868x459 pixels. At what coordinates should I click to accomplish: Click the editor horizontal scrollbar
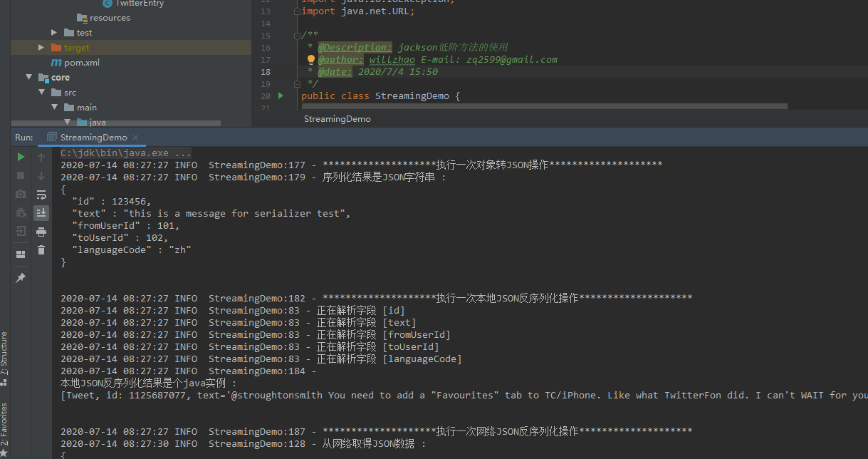click(x=544, y=106)
